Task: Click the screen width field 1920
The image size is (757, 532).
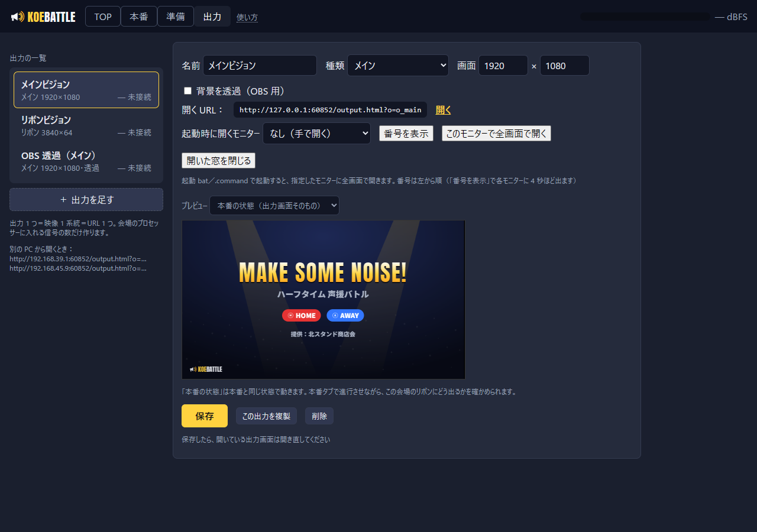Action: [x=503, y=66]
